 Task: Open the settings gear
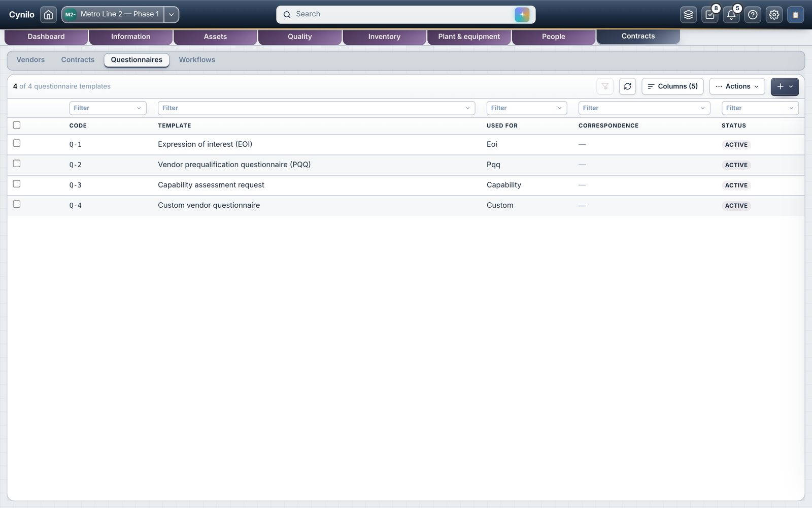tap(774, 15)
